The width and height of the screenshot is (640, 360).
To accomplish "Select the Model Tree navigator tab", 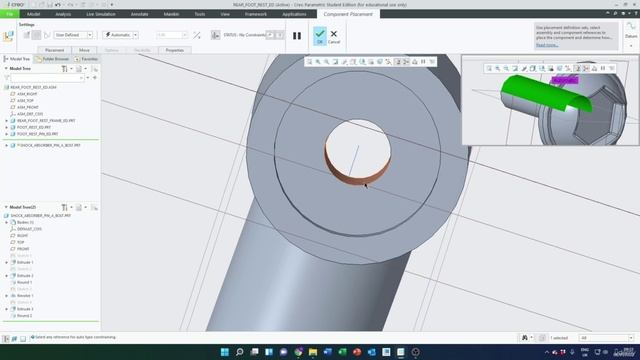I will tap(17, 59).
